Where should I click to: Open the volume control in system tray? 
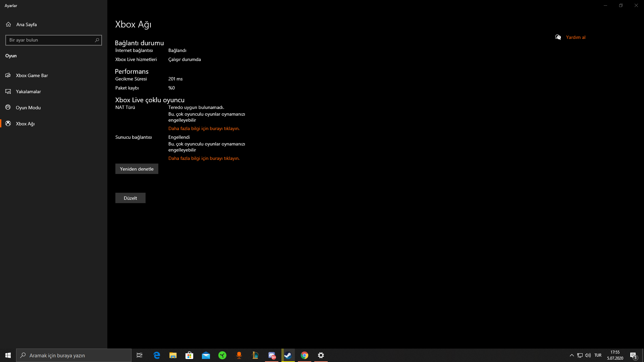click(x=588, y=355)
